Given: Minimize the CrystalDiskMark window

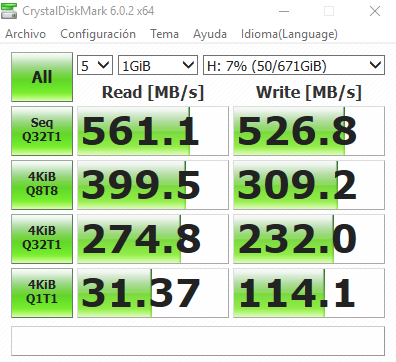Looking at the screenshot, I should [284, 11].
